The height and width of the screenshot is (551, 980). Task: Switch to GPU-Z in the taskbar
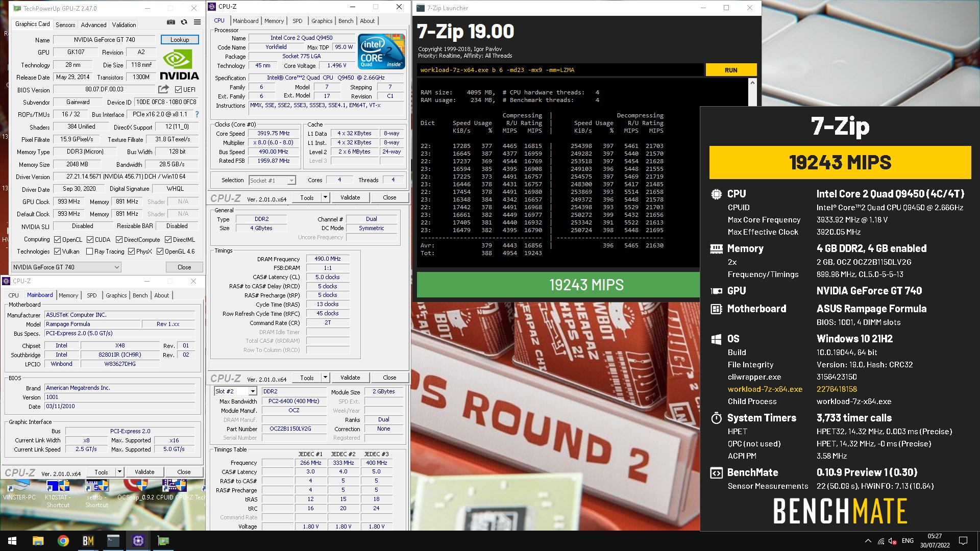(163, 541)
